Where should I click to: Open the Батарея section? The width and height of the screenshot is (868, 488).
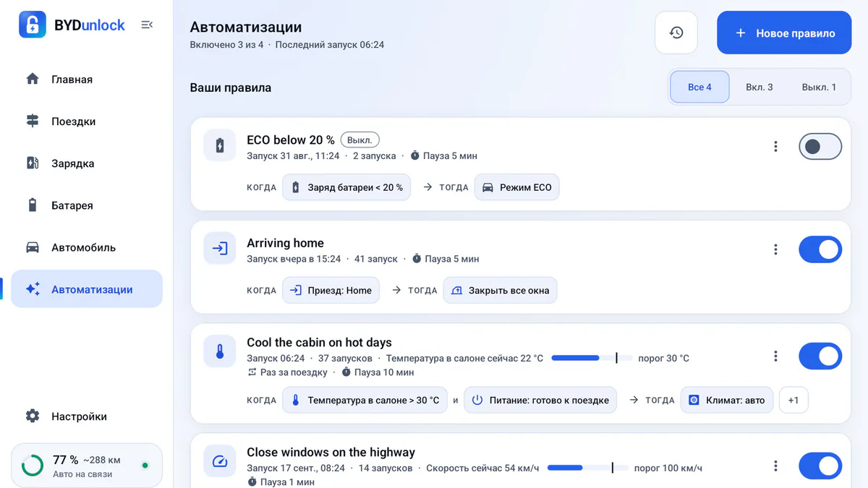[x=87, y=205]
